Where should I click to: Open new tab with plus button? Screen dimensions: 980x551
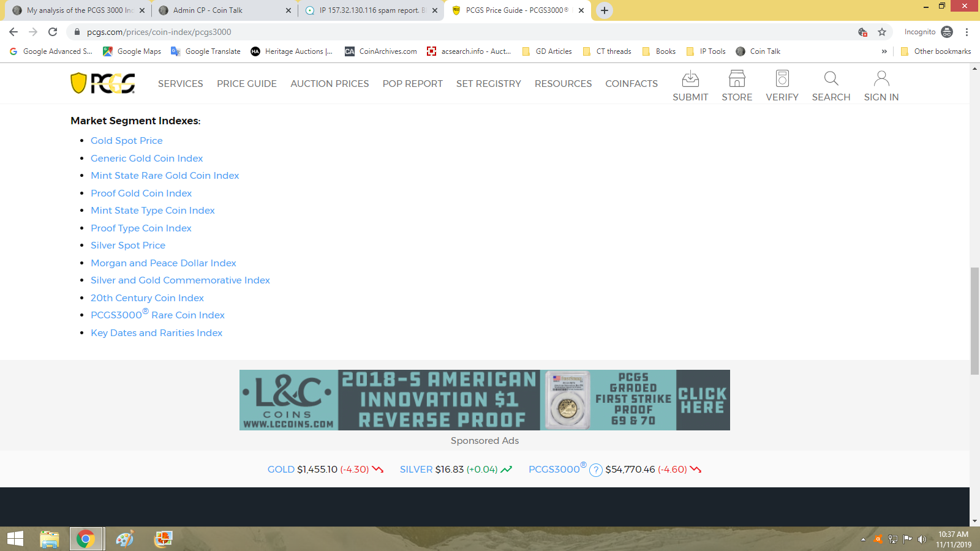[605, 10]
